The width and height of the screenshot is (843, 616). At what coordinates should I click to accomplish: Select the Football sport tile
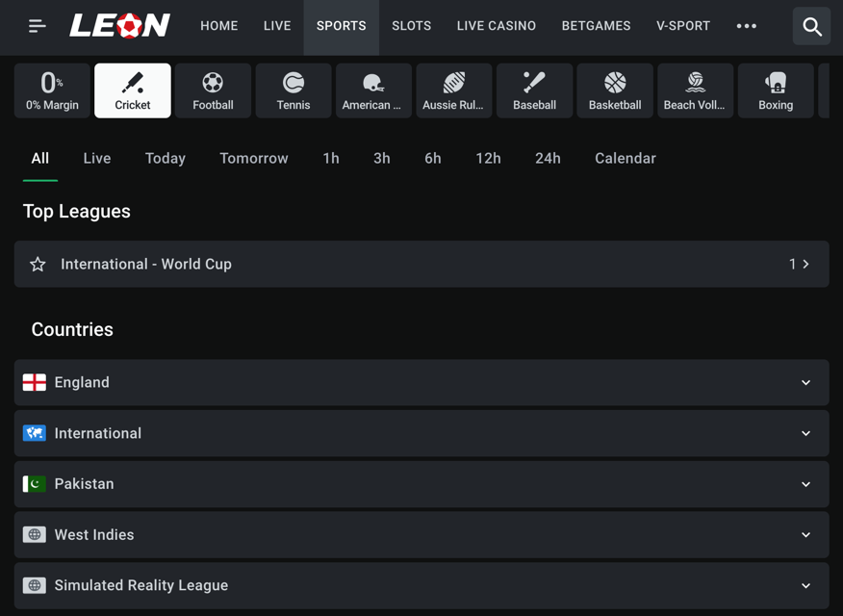coord(213,90)
